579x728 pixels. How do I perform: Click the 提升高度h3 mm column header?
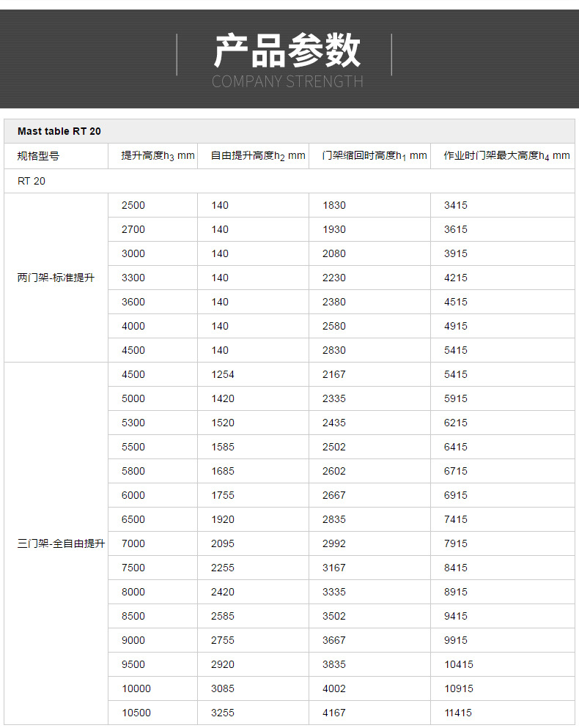click(x=158, y=156)
